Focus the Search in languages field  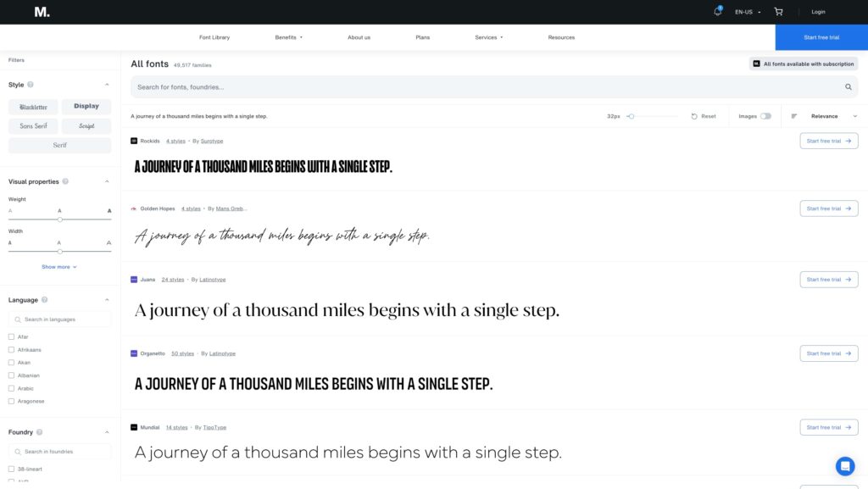coord(60,320)
